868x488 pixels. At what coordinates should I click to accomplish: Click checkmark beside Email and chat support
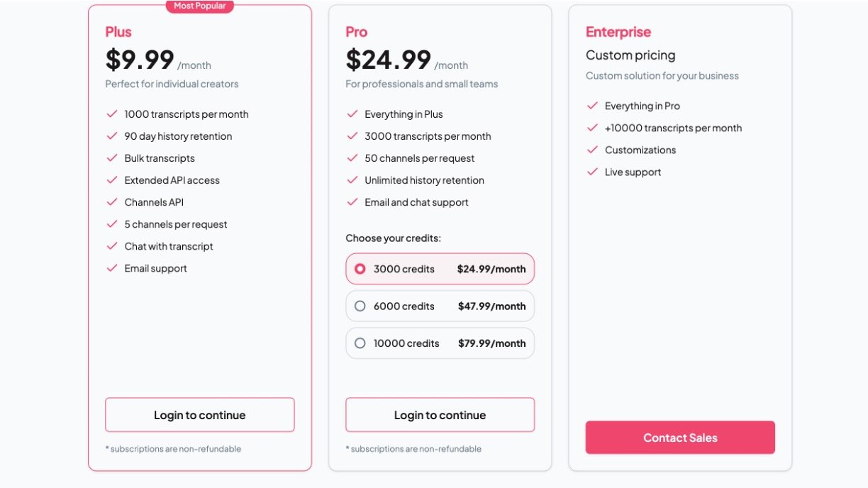click(352, 201)
